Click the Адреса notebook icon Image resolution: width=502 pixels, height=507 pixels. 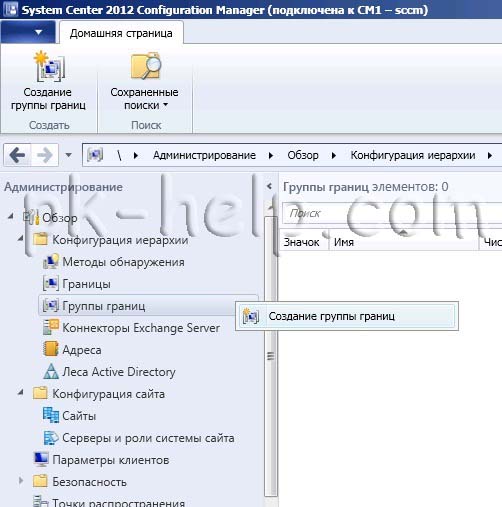coord(51,349)
